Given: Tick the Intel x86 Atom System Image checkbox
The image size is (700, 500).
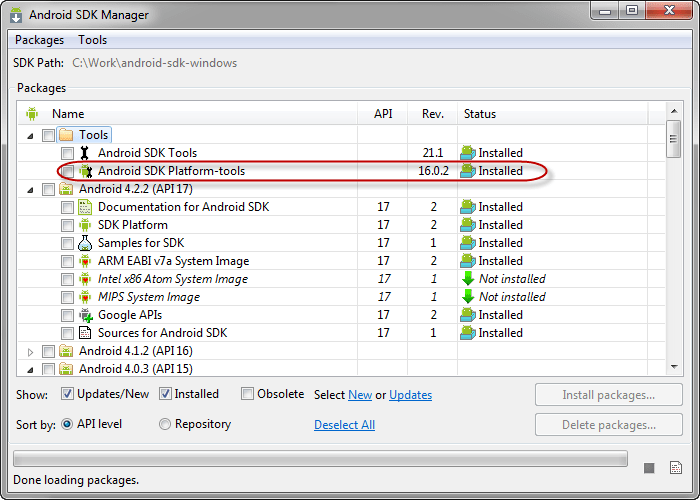Looking at the screenshot, I should pyautogui.click(x=67, y=279).
